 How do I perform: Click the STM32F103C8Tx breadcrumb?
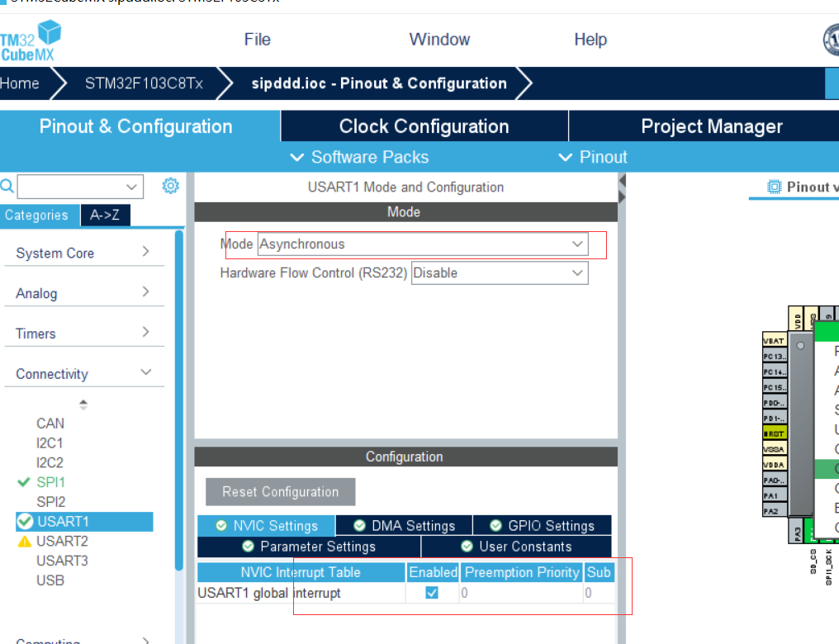[x=144, y=83]
